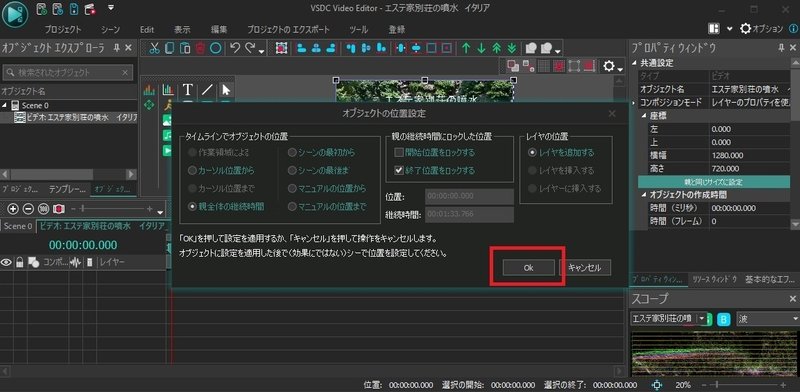This screenshot has height=392, width=800.
Task: Select 親全体の継続時間 radio button
Action: 192,207
